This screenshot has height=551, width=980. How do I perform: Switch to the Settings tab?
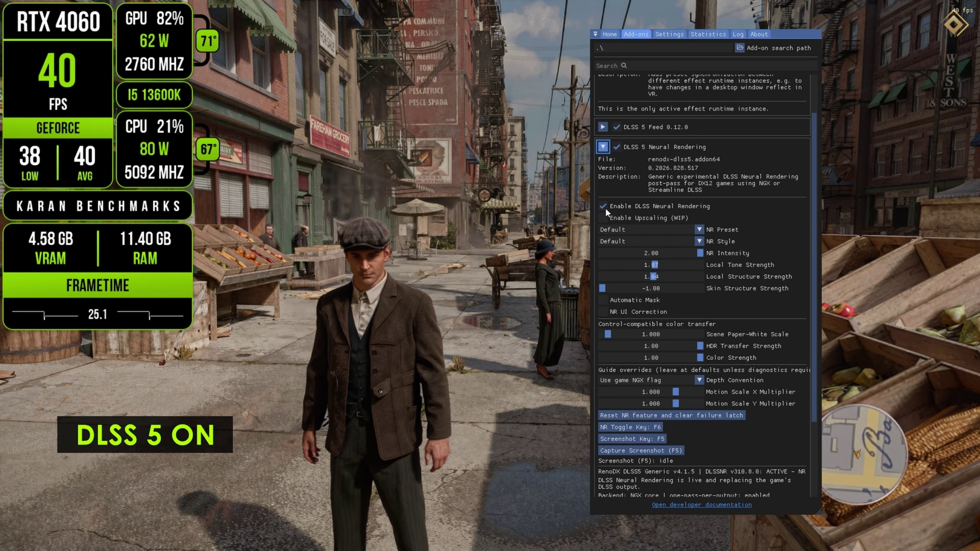tap(669, 34)
